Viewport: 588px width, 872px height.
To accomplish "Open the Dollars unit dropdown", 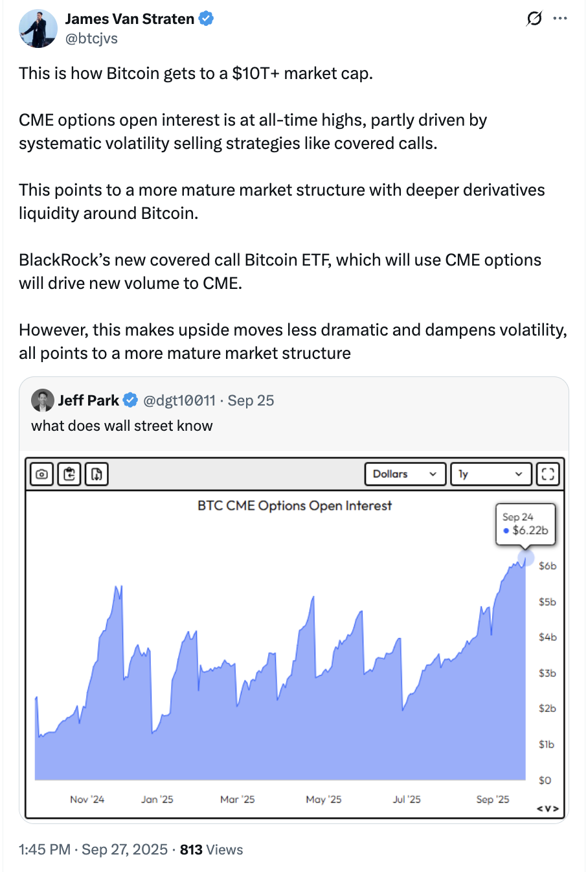I will 405,474.
